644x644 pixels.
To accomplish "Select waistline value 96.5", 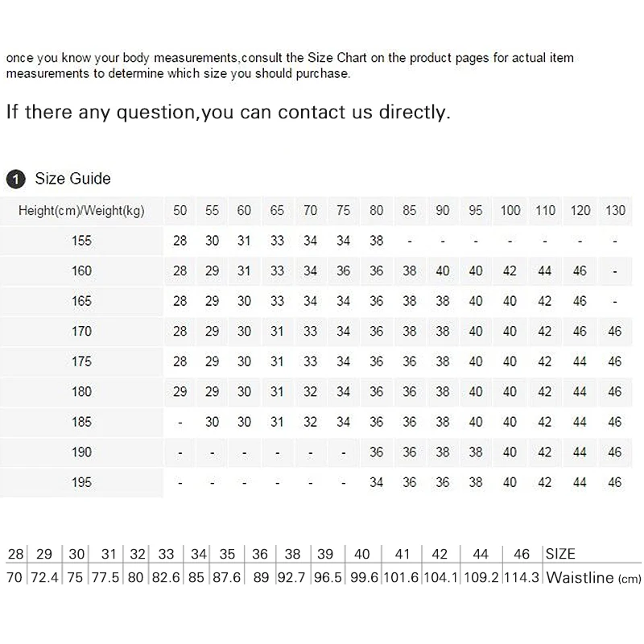I will pos(328,578).
